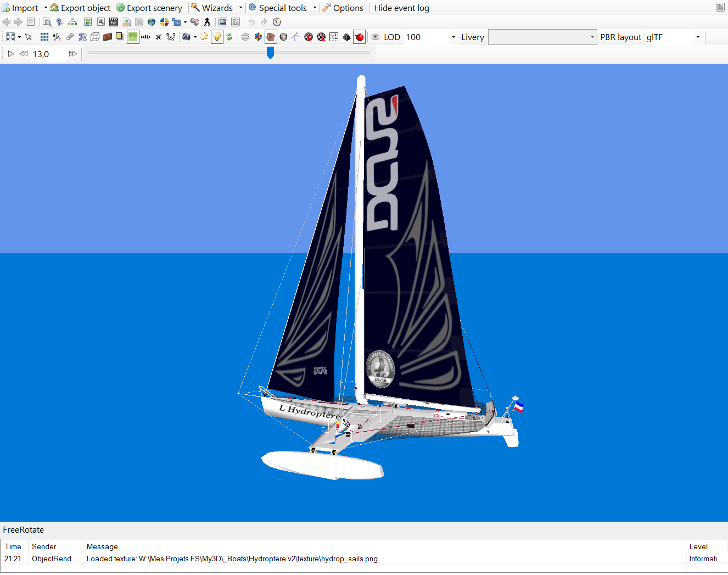728x575 pixels.
Task: Toggle the wireframe cube bounding box
Action: 95,37
